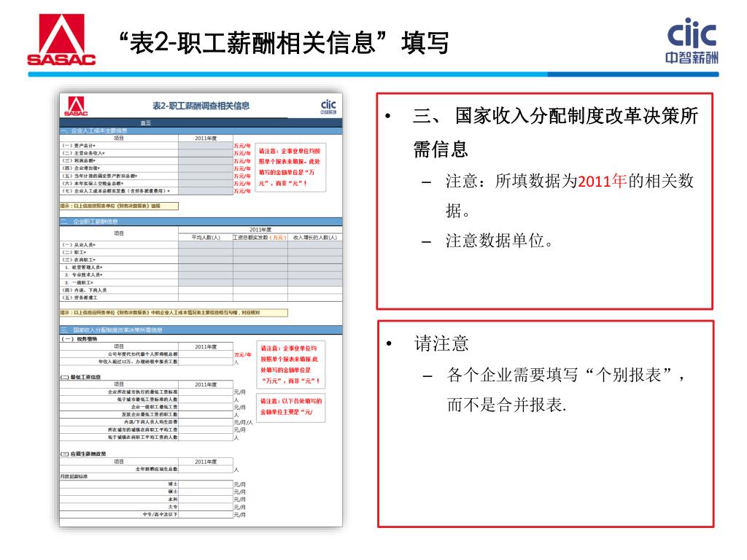This screenshot has height=560, width=747.
Task: Select the row label (四)内退、下岗人员
Action: pyautogui.click(x=85, y=290)
